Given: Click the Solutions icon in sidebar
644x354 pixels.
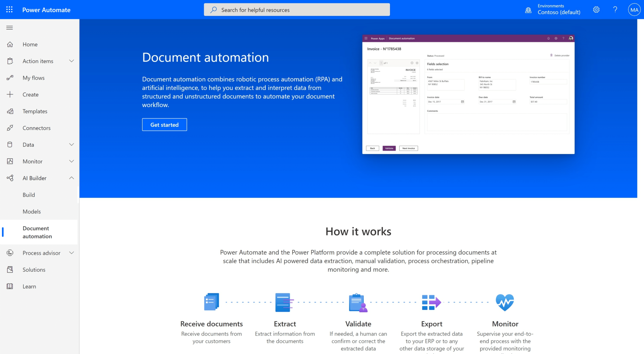Looking at the screenshot, I should (x=10, y=269).
